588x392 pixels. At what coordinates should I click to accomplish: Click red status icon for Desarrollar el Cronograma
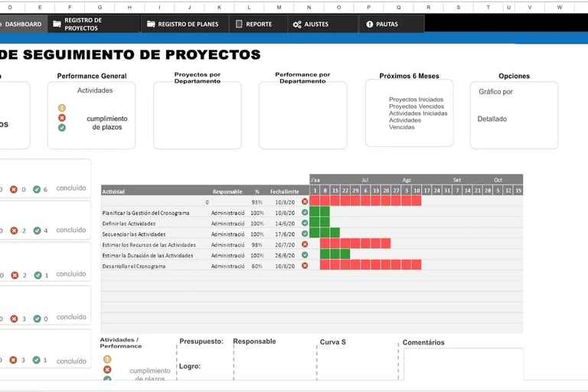coord(305,266)
